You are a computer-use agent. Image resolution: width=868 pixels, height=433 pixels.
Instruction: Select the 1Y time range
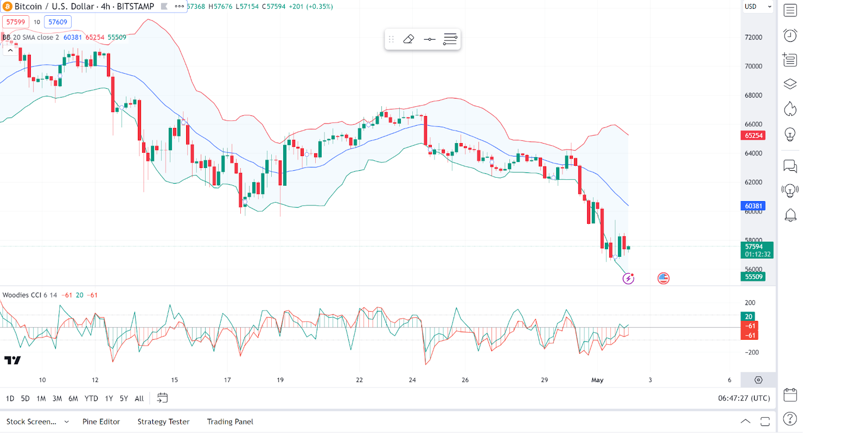[109, 398]
